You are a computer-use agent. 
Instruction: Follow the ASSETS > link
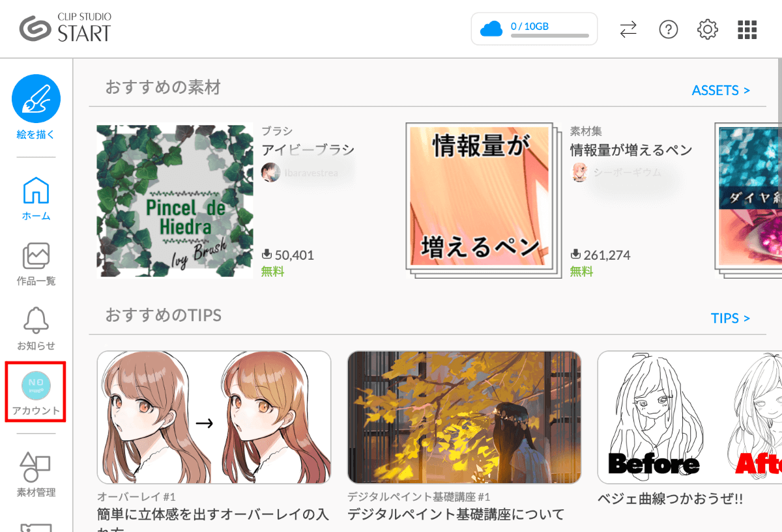721,91
